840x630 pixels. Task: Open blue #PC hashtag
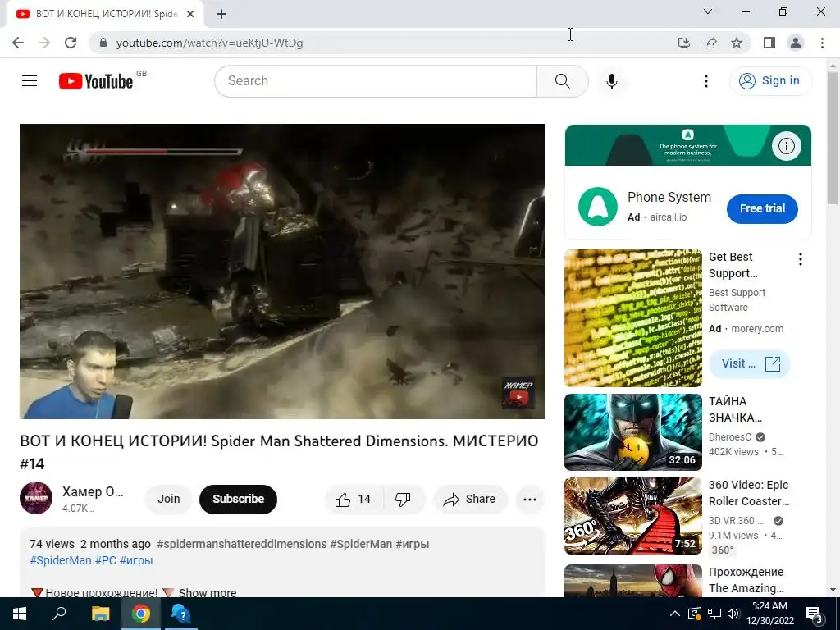point(106,560)
